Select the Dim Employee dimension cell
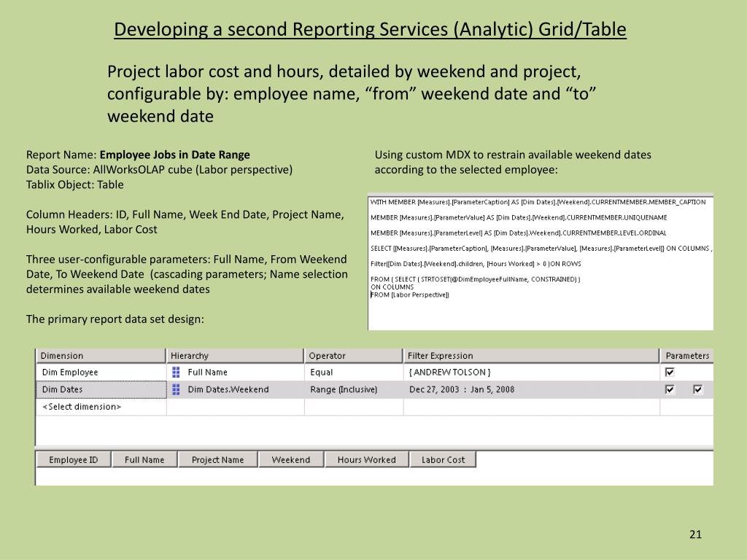Screen dimensions: 747x560 101,372
